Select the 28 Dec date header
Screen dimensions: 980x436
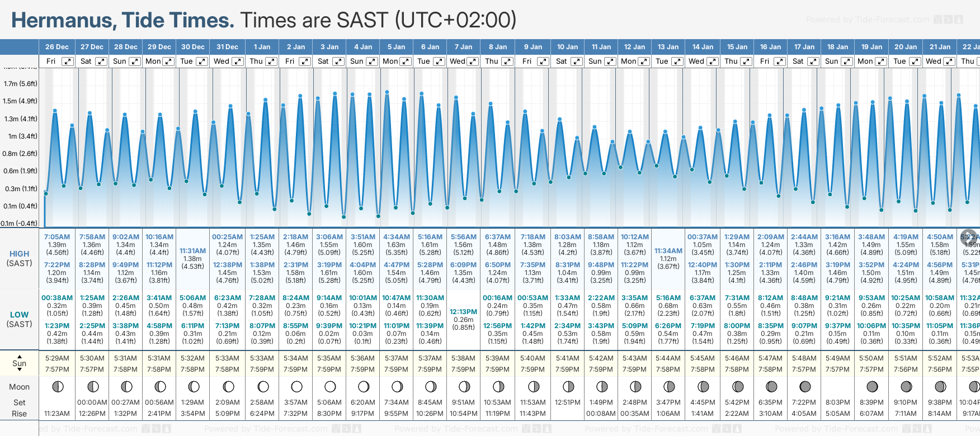(126, 47)
